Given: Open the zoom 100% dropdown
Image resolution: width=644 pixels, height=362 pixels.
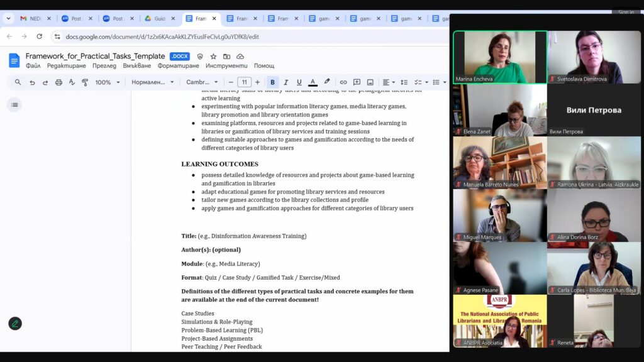Looking at the screenshot, I should tap(107, 82).
